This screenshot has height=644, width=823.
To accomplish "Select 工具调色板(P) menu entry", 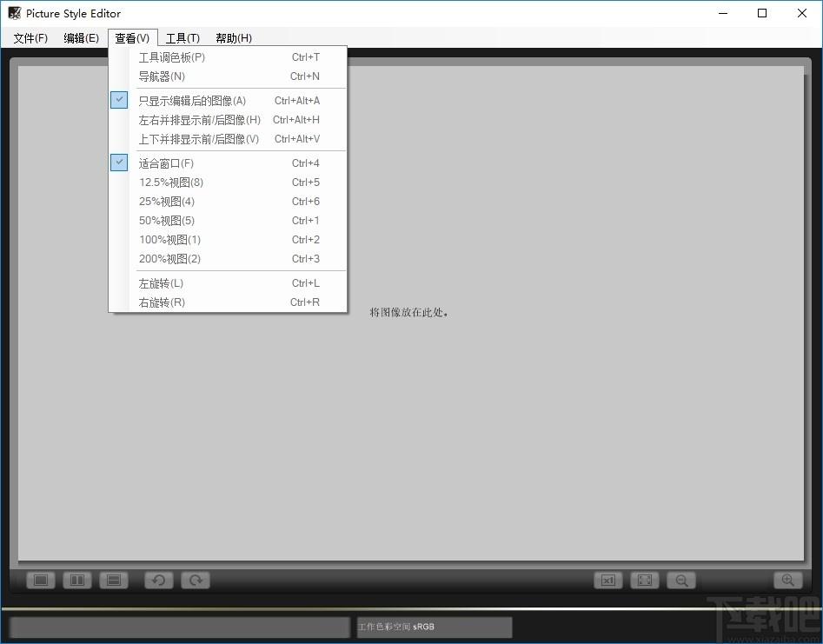I will pyautogui.click(x=228, y=57).
